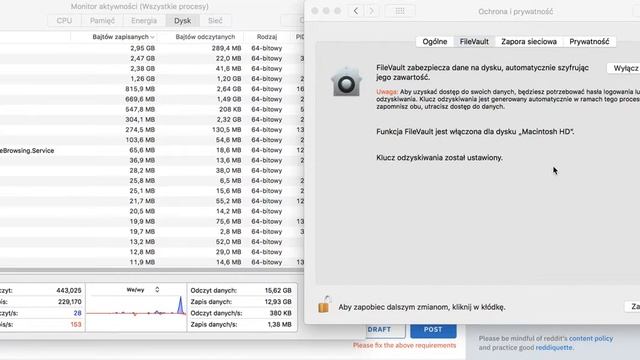Select row with 2,47 GB written

152,58
